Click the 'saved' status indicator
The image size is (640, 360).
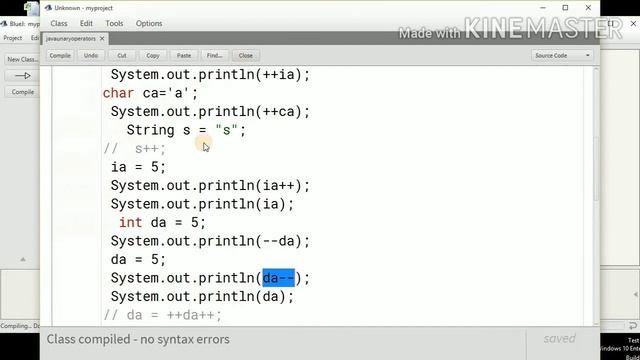pyautogui.click(x=560, y=338)
